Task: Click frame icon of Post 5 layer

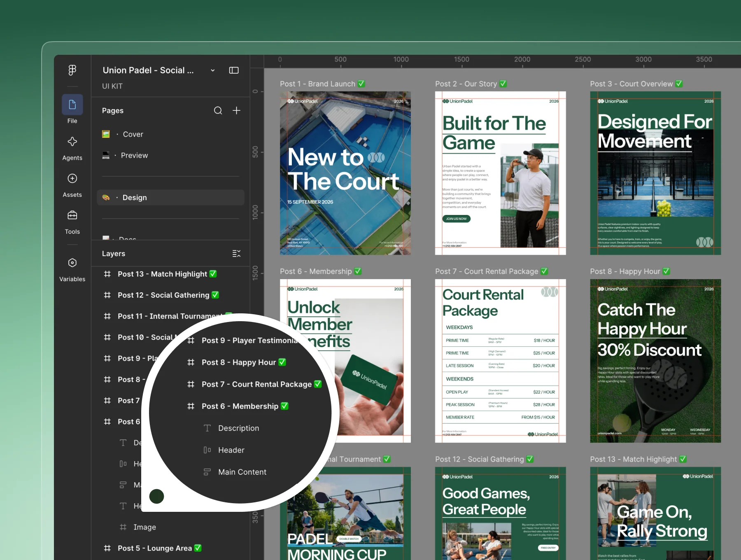Action: [x=107, y=548]
